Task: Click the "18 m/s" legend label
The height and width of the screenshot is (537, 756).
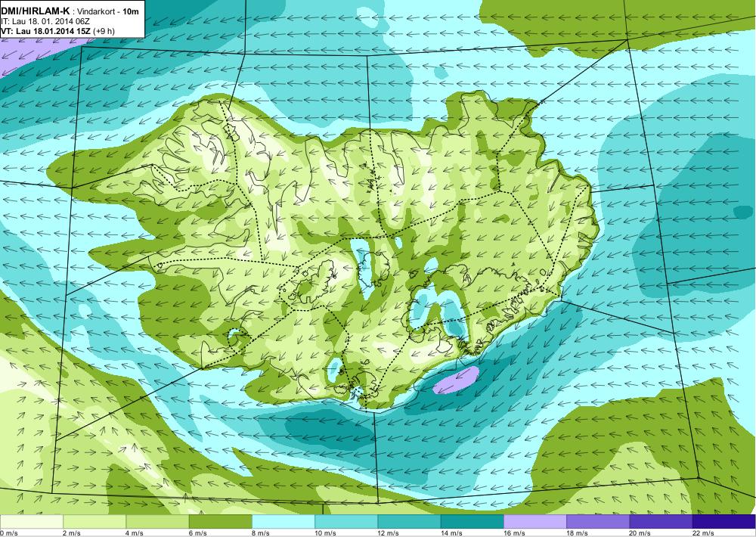Action: pos(577,533)
